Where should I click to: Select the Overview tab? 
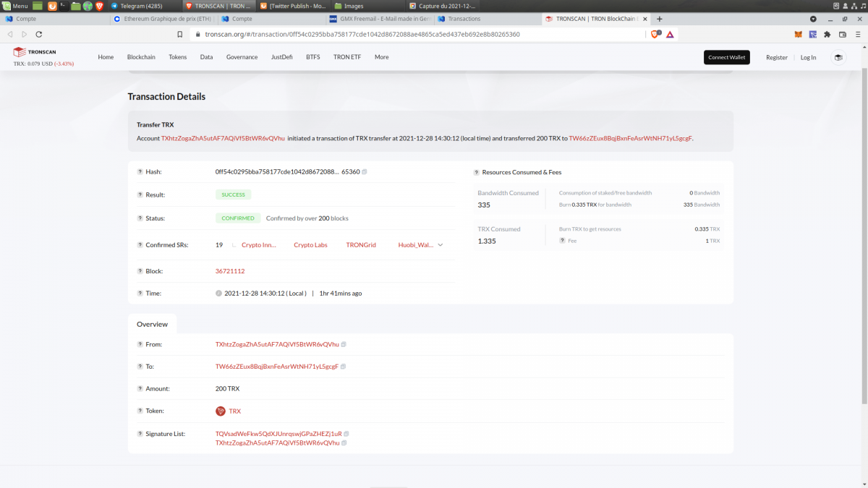(x=153, y=324)
